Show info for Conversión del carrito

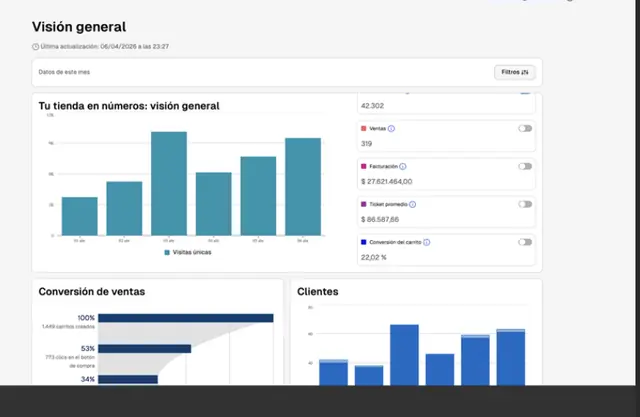tap(427, 242)
